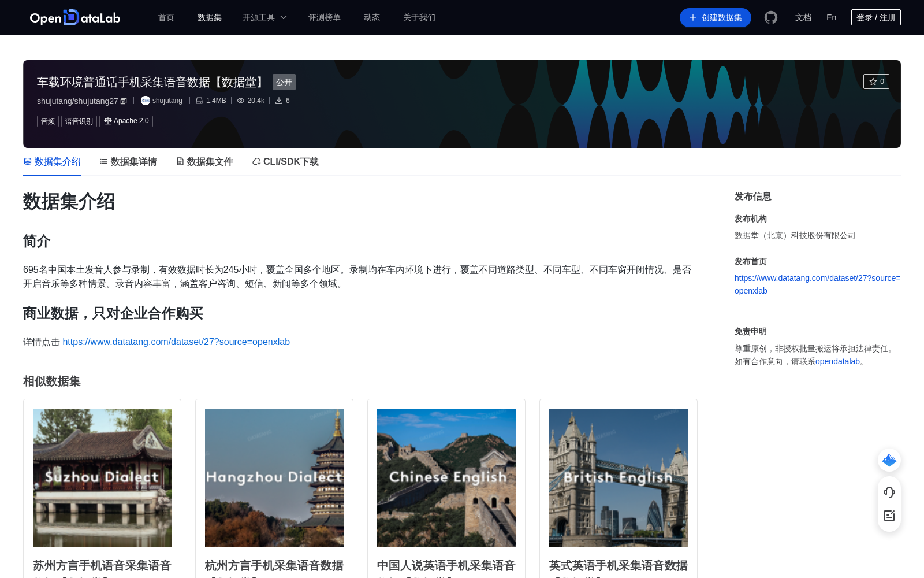Open 关于我们 navigation item
Screen dimensions: 924x578
pyautogui.click(x=419, y=17)
